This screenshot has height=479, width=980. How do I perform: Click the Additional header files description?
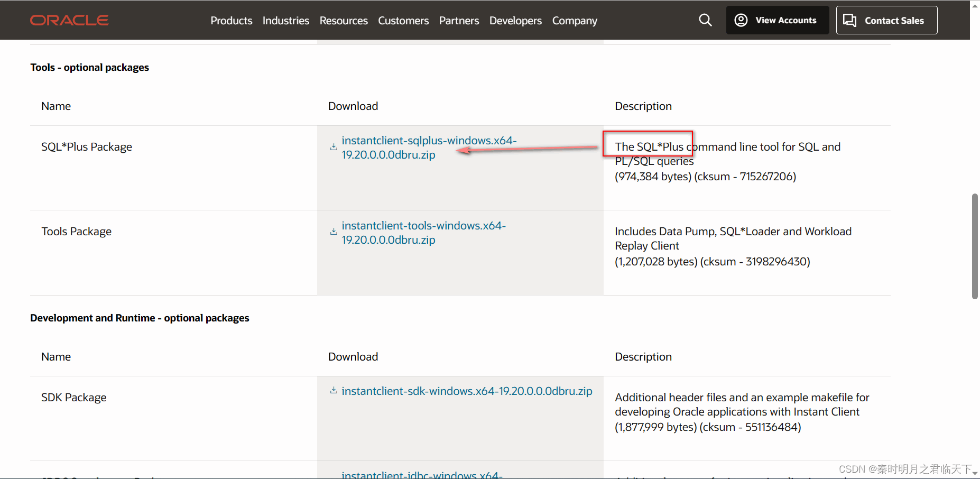tap(742, 404)
